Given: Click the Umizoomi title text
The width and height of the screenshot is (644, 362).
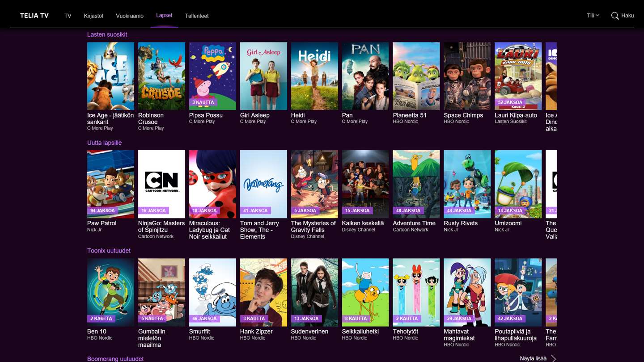Looking at the screenshot, I should coord(508,223).
